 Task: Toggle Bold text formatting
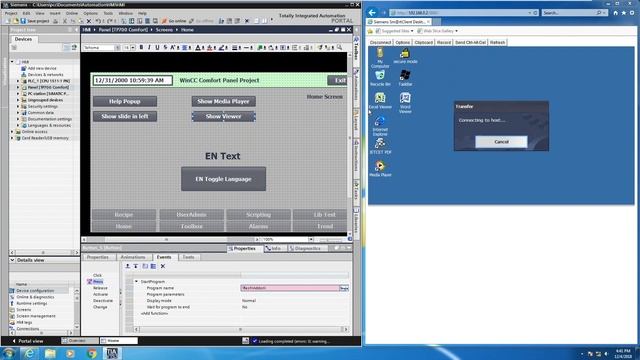tap(141, 48)
